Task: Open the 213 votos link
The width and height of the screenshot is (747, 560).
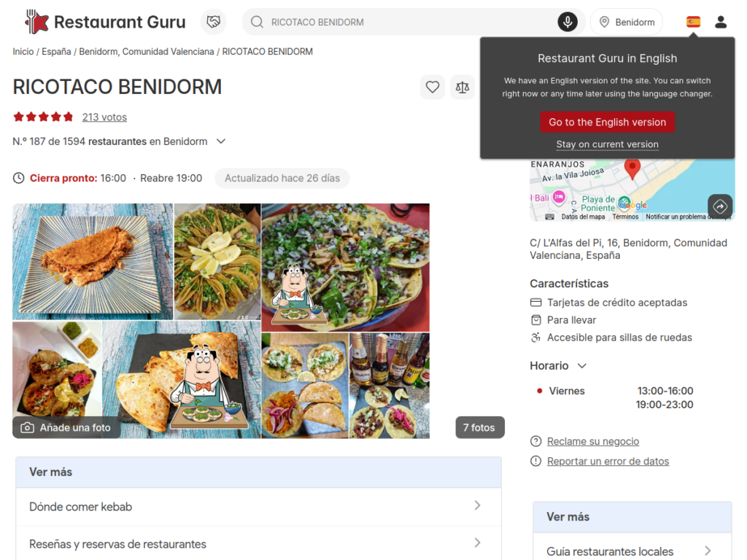Action: pyautogui.click(x=104, y=117)
